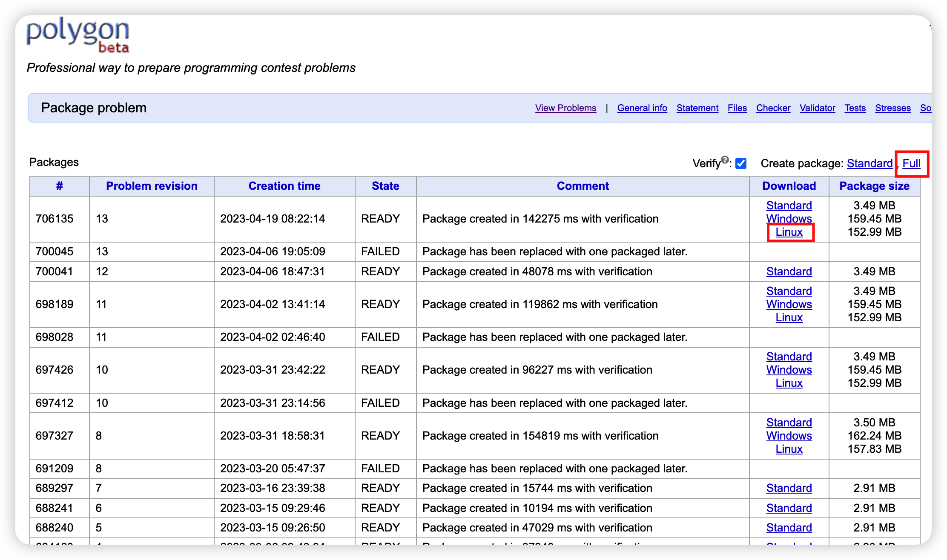
Task: Create a Full package
Action: click(911, 163)
